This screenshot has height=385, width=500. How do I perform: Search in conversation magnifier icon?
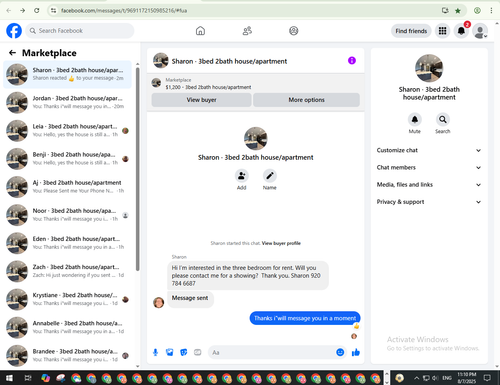(x=443, y=119)
